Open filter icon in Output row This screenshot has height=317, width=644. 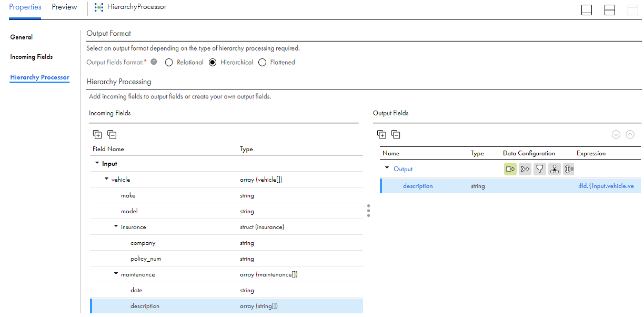point(539,169)
